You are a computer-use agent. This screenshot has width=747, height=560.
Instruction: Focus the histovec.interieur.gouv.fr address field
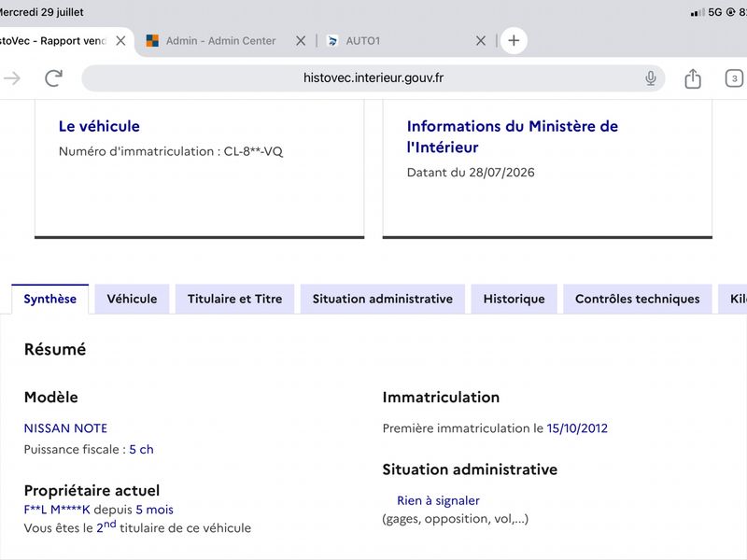click(373, 78)
